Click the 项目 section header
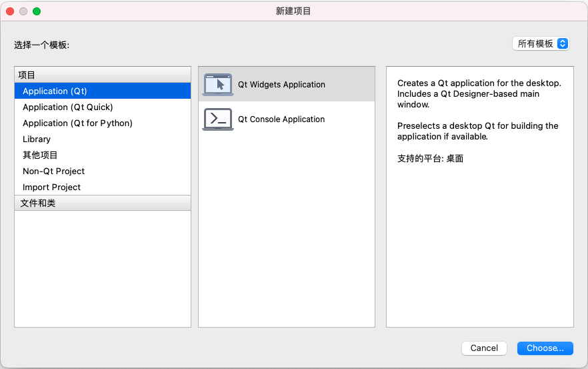This screenshot has height=369, width=588. click(x=103, y=75)
